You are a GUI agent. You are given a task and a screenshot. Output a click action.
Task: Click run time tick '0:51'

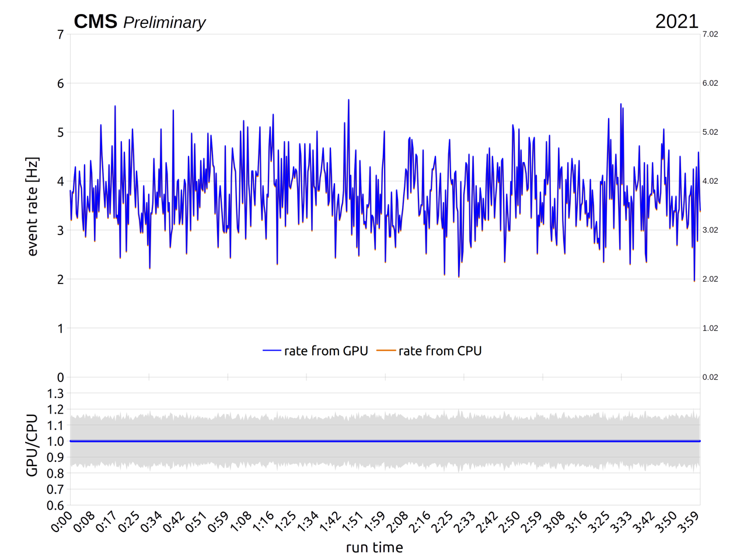[x=197, y=522]
